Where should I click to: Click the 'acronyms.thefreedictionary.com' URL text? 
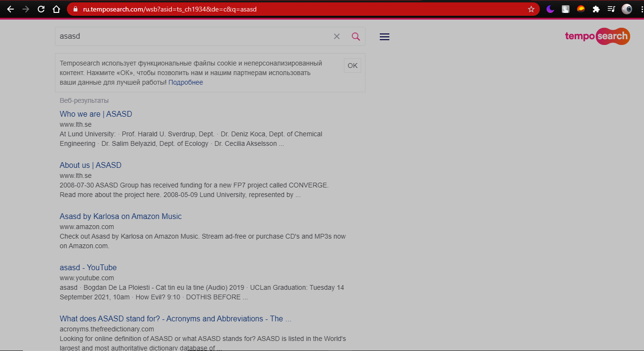tap(107, 329)
